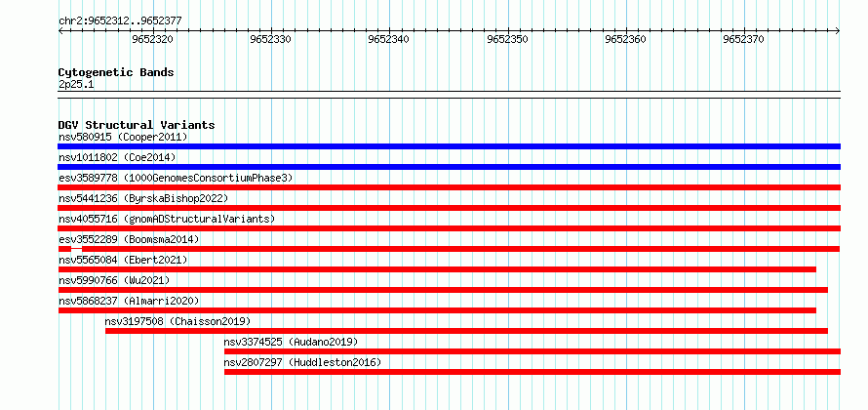Click ruler position 9652370
Image resolution: width=868 pixels, height=410 pixels.
(x=743, y=39)
